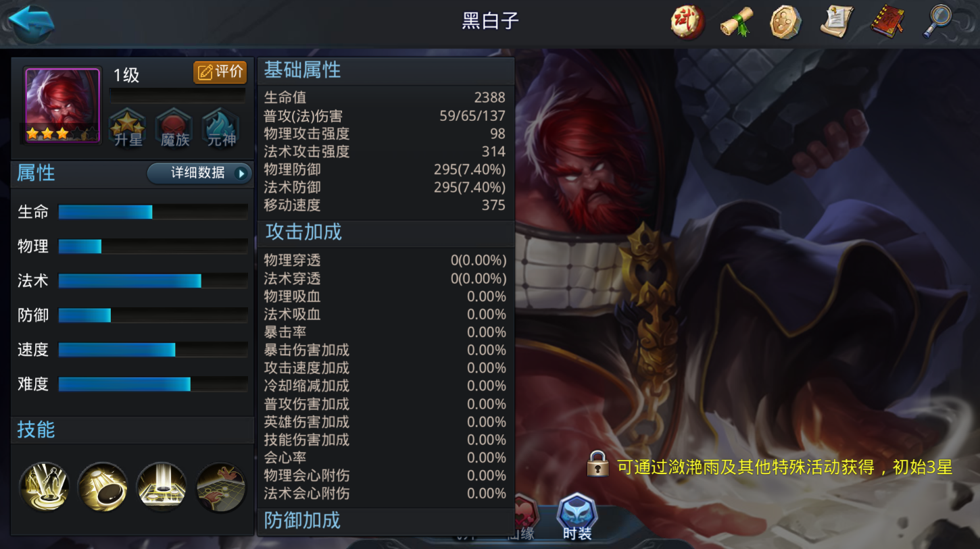The width and height of the screenshot is (980, 549).
Task: Select the 魔族 demon race badge
Action: point(174,127)
